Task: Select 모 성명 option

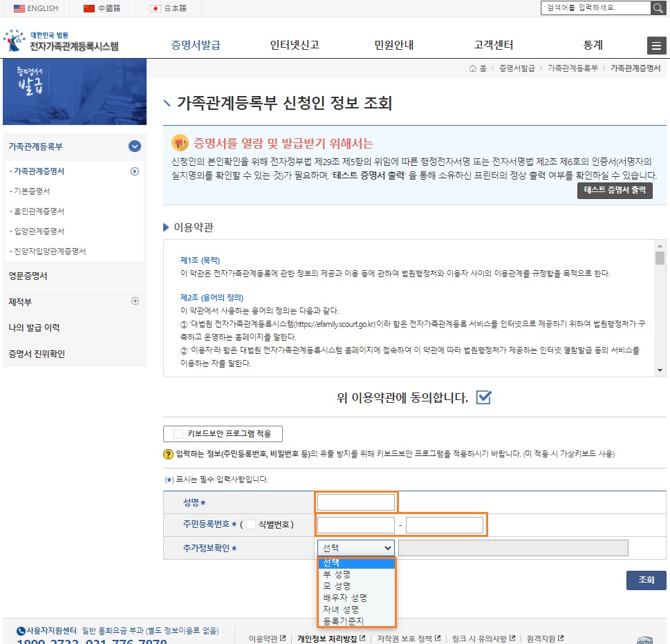Action: point(356,586)
